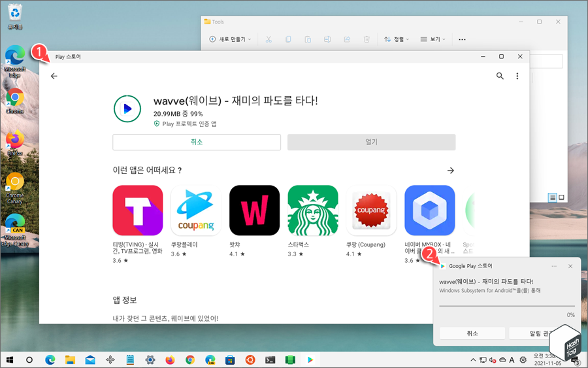
Task: Click the wavve title in the notification
Action: [x=486, y=281]
